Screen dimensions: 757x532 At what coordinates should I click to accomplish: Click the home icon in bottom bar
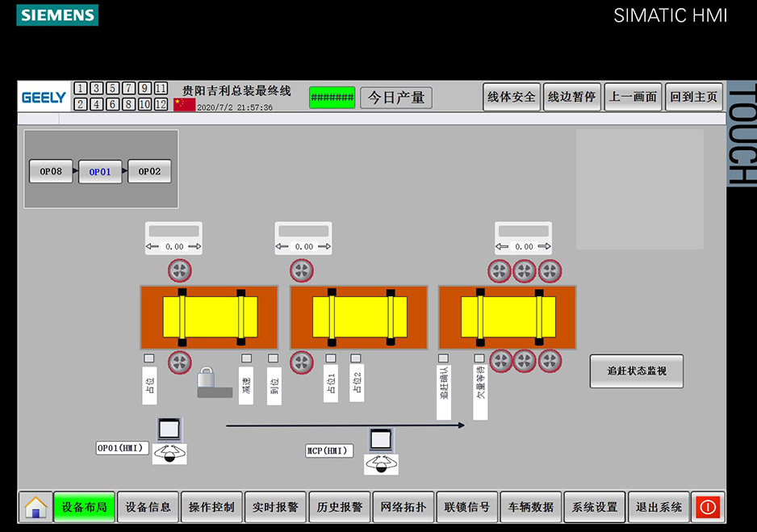36,507
